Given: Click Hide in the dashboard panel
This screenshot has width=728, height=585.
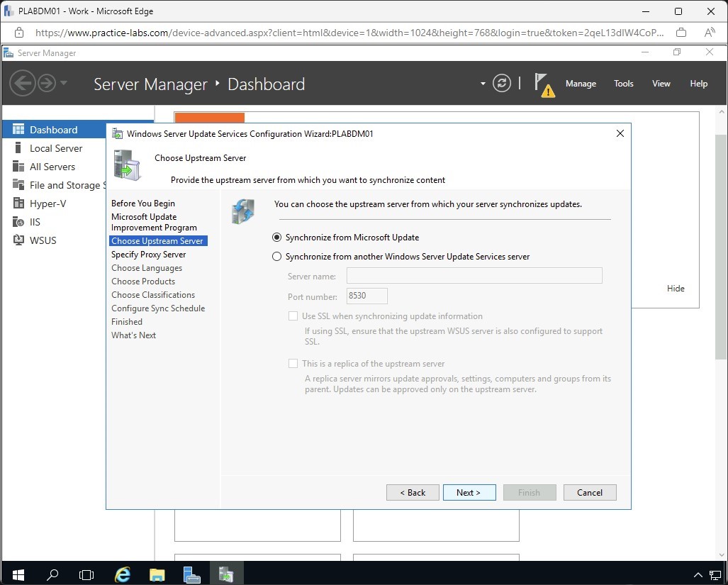Looking at the screenshot, I should coord(676,289).
